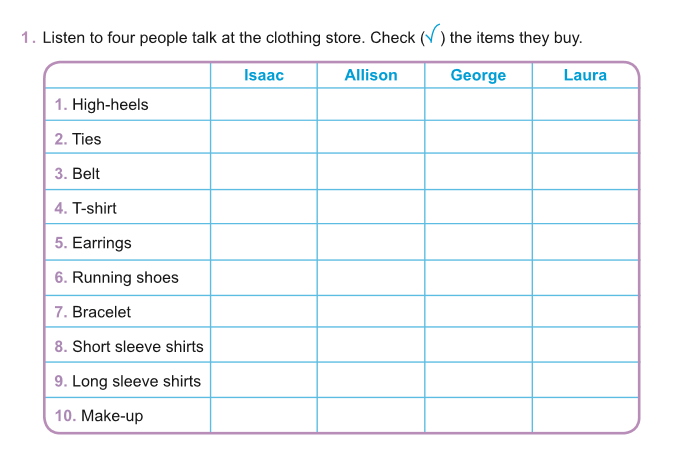
Task: Check Allison's cell for Short sleeve shirts
Action: [x=370, y=347]
